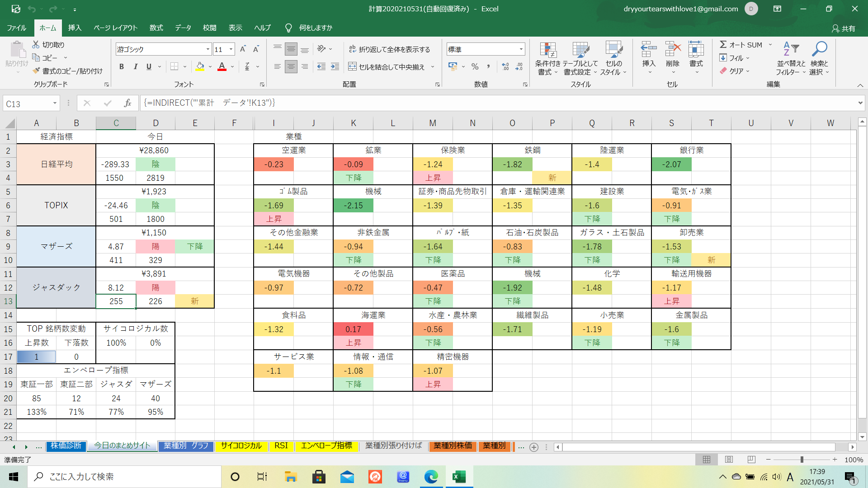
Task: Click the red font color icon
Action: tap(222, 67)
